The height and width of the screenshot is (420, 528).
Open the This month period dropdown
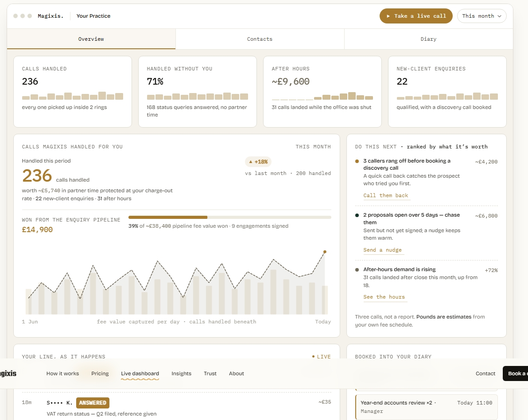481,16
